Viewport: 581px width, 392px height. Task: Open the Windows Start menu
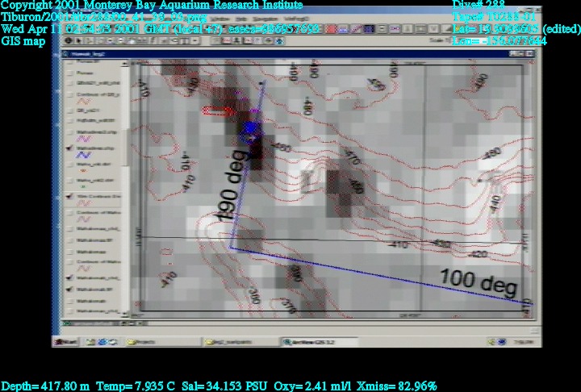[x=67, y=341]
